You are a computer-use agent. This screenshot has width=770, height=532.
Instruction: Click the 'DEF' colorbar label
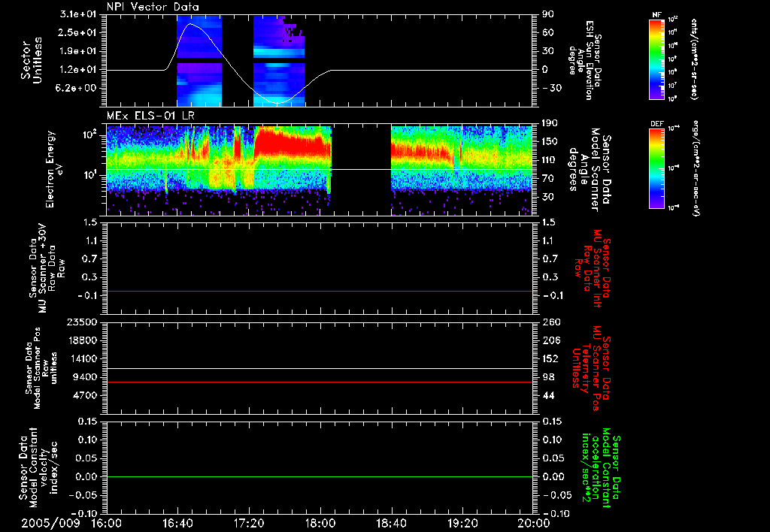point(656,124)
